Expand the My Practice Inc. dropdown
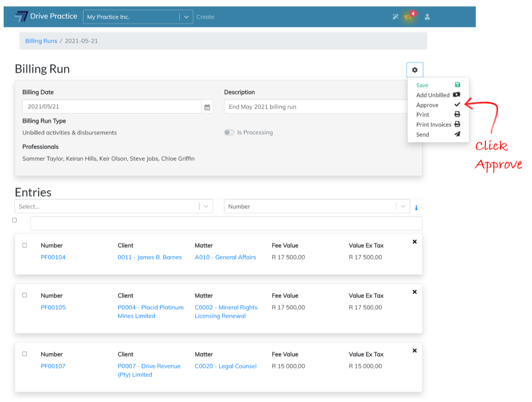The width and height of the screenshot is (532, 402). [x=186, y=17]
